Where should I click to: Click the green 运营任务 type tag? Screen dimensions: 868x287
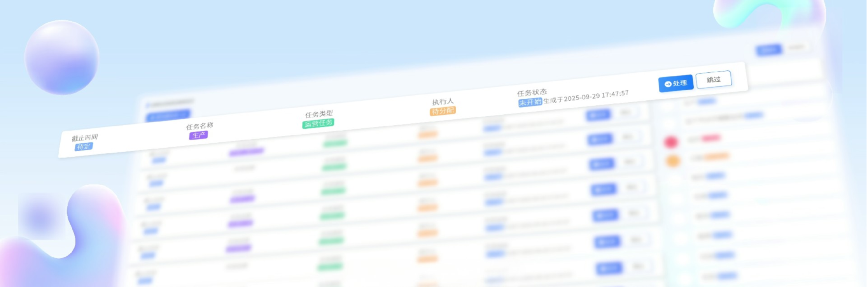(x=318, y=123)
